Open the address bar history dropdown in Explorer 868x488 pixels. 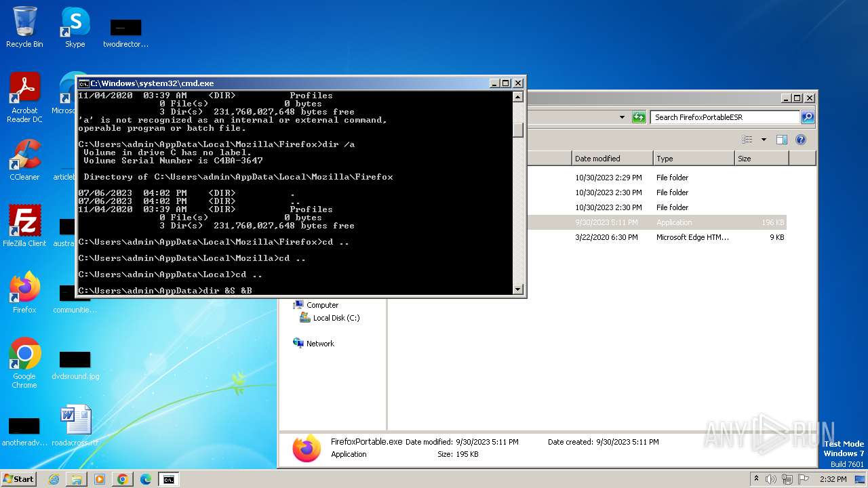point(622,117)
